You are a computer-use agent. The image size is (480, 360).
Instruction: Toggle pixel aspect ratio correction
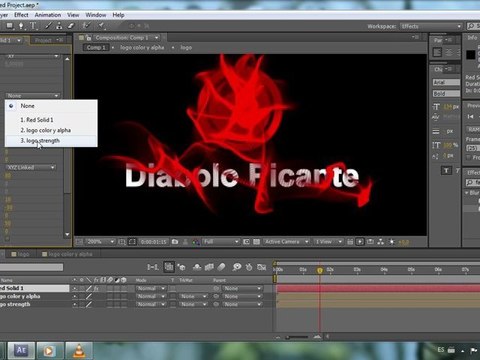[x=350, y=242]
